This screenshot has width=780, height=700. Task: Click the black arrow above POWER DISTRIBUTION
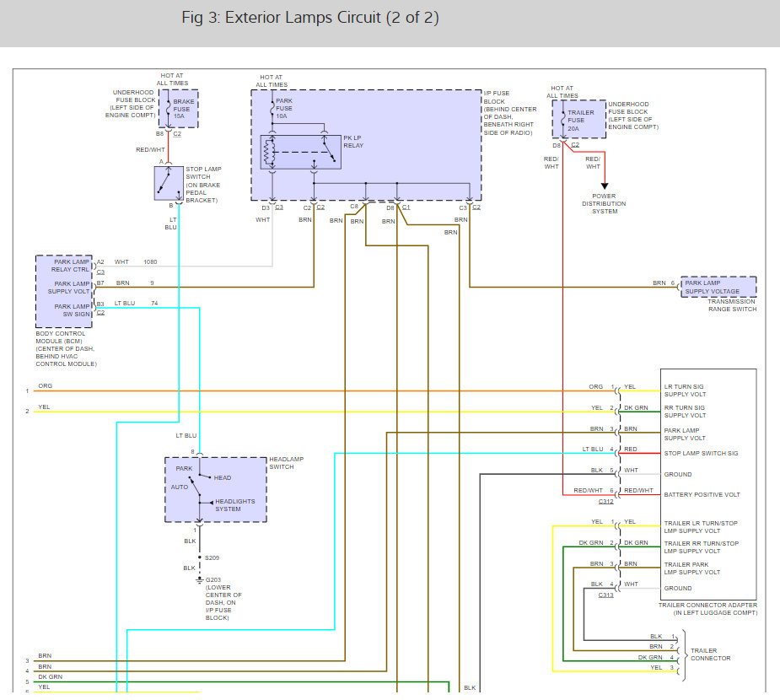point(605,186)
